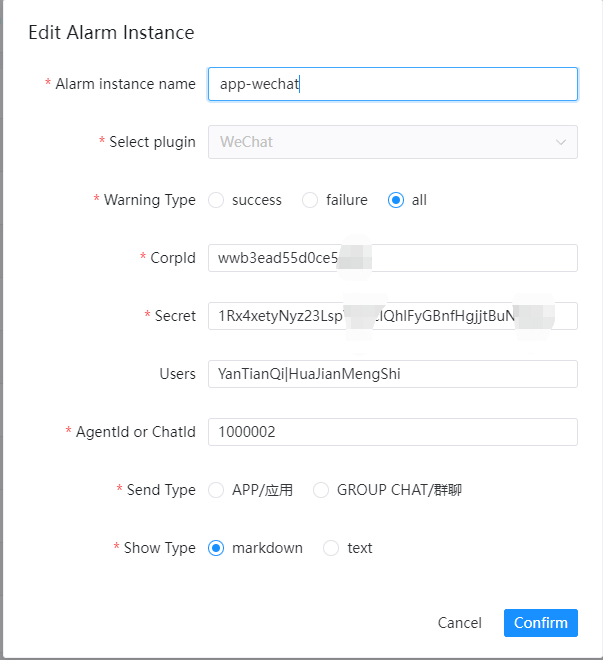Set send type to GROUP CHAT/群聊
The image size is (603, 660).
coord(321,490)
